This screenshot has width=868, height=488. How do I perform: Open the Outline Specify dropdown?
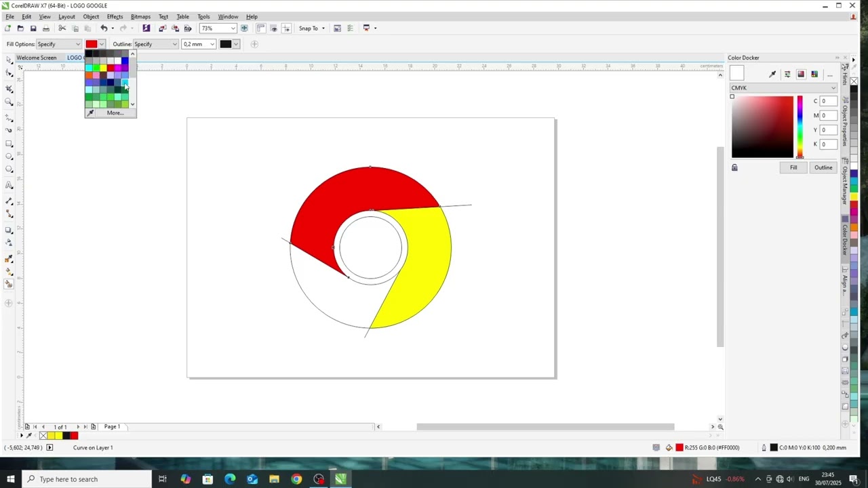click(175, 44)
